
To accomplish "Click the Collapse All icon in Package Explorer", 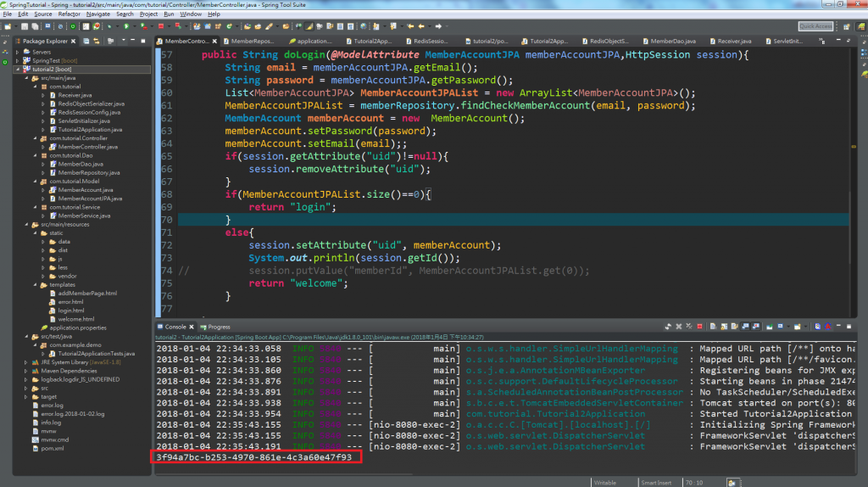I will (x=86, y=41).
